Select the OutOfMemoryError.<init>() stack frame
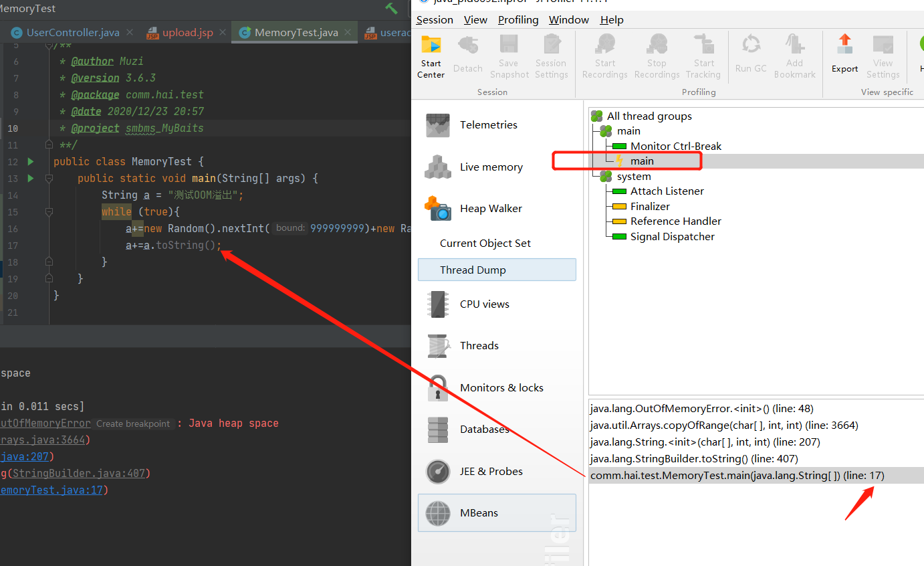The width and height of the screenshot is (924, 566). 701,409
